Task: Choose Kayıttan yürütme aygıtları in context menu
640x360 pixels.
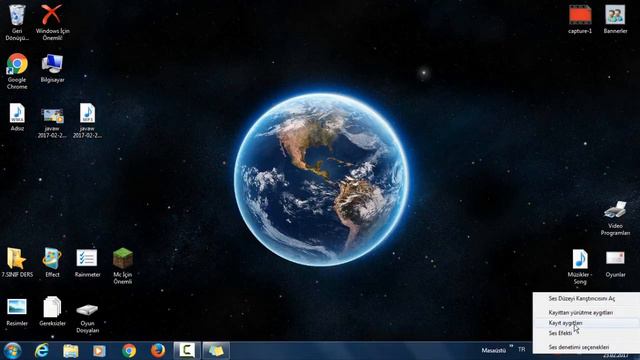Action: pos(580,313)
